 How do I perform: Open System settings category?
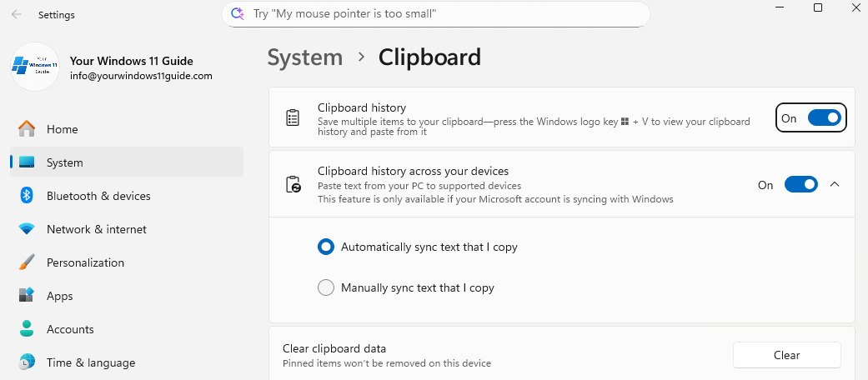coord(127,162)
